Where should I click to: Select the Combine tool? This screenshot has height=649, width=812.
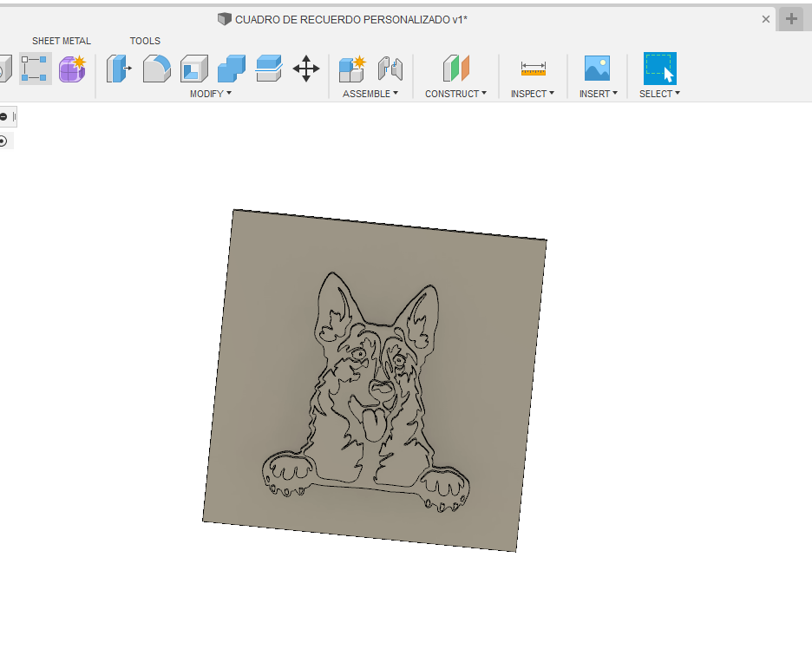[232, 69]
